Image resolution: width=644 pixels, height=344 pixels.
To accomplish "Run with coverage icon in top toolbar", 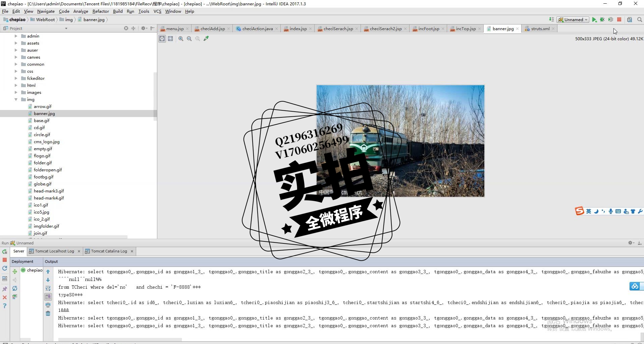I will [611, 20].
